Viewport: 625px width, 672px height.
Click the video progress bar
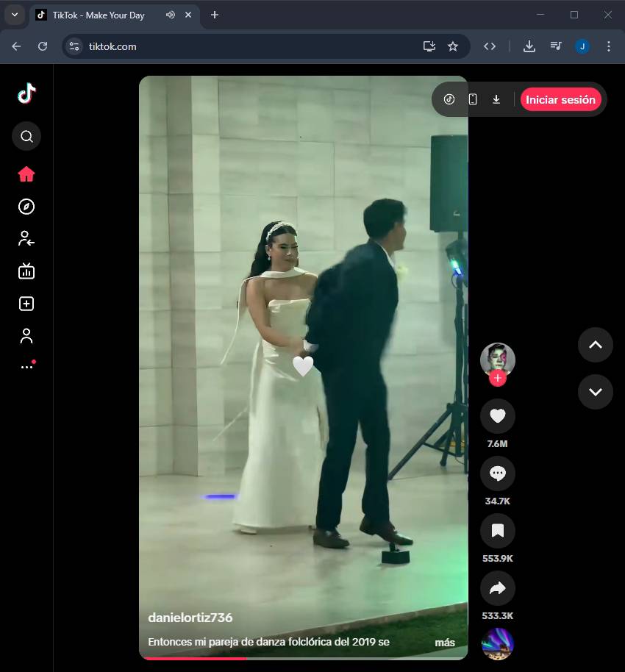tap(303, 658)
